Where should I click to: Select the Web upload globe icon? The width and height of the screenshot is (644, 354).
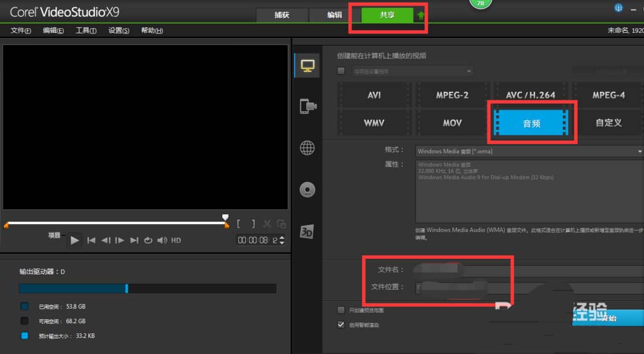click(x=307, y=148)
